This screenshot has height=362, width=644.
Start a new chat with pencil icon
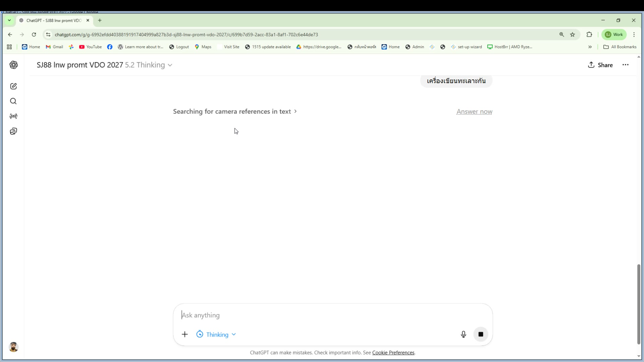click(13, 86)
